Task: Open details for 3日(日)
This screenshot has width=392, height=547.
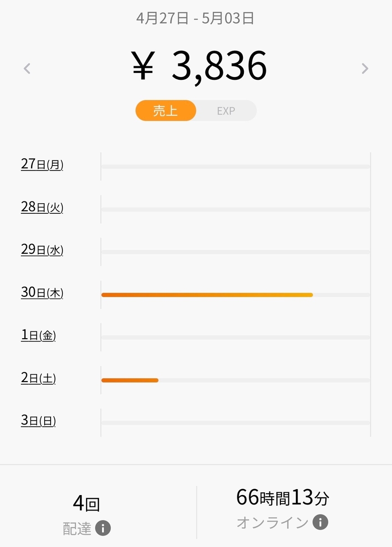Action: coord(38,420)
